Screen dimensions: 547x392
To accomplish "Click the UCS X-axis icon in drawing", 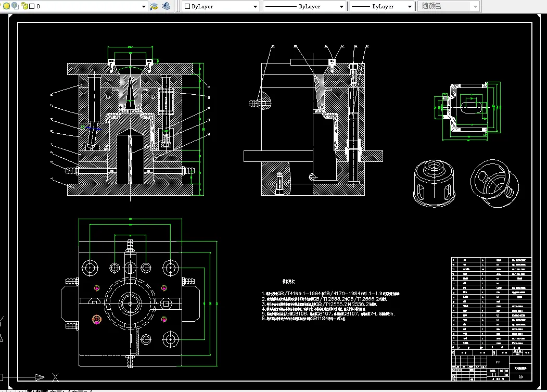I will pos(39,377).
